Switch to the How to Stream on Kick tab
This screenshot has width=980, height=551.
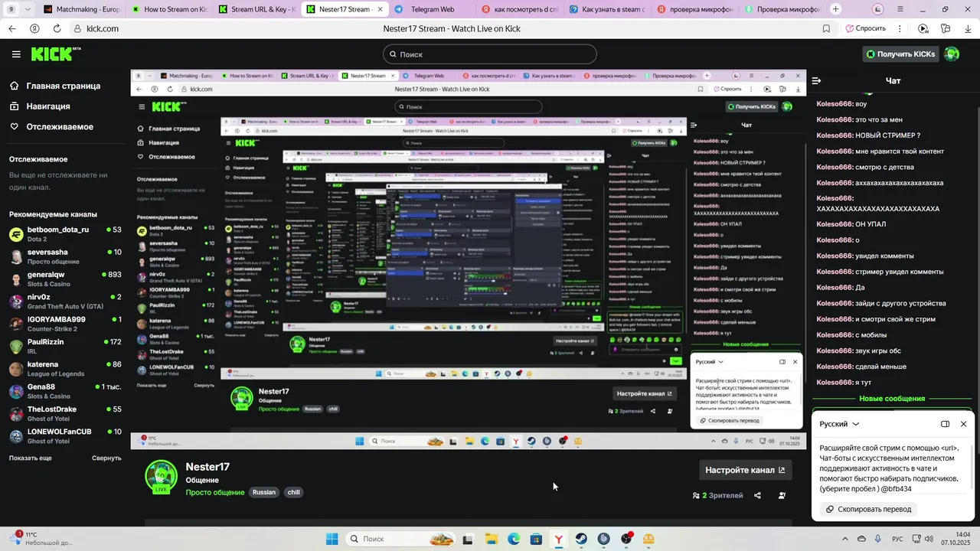(168, 9)
